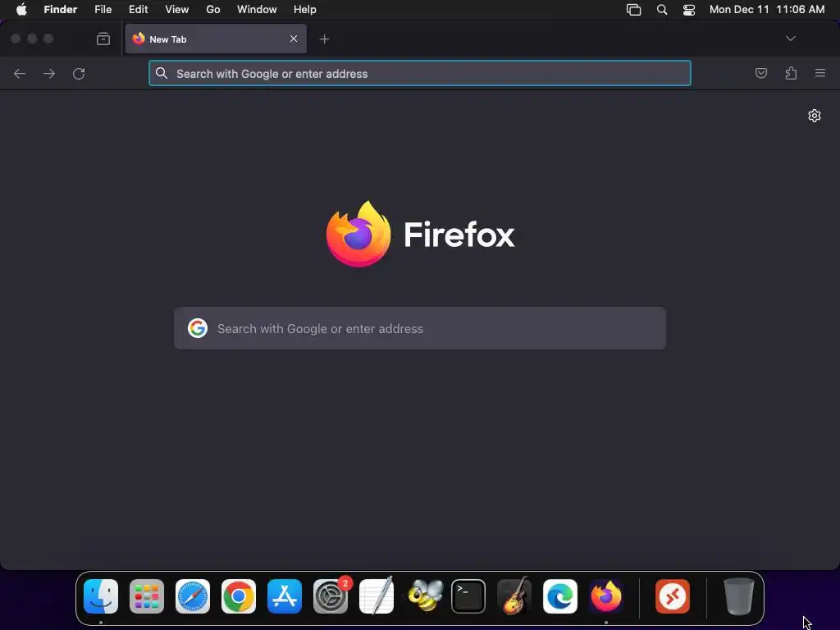Image resolution: width=840 pixels, height=630 pixels.
Task: Click the Google logo in the search box
Action: [198, 328]
